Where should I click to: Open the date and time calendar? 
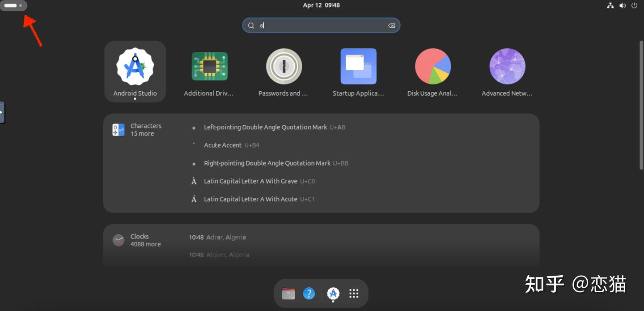(321, 5)
